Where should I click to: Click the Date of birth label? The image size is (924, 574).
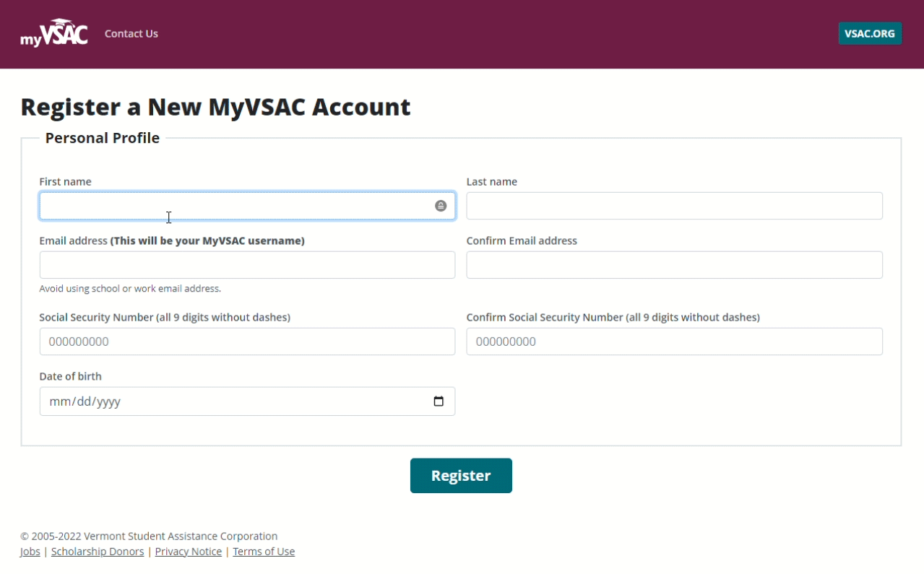70,376
